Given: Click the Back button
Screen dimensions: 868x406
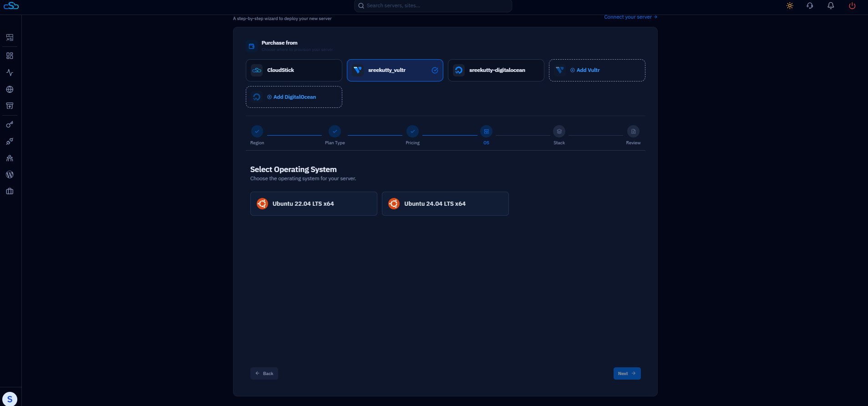Looking at the screenshot, I should pos(264,374).
